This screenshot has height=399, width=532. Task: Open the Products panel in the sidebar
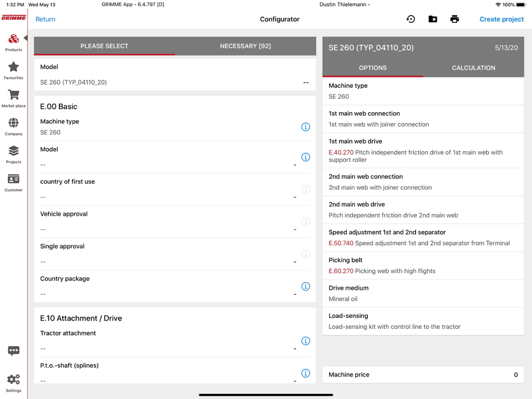click(13, 43)
